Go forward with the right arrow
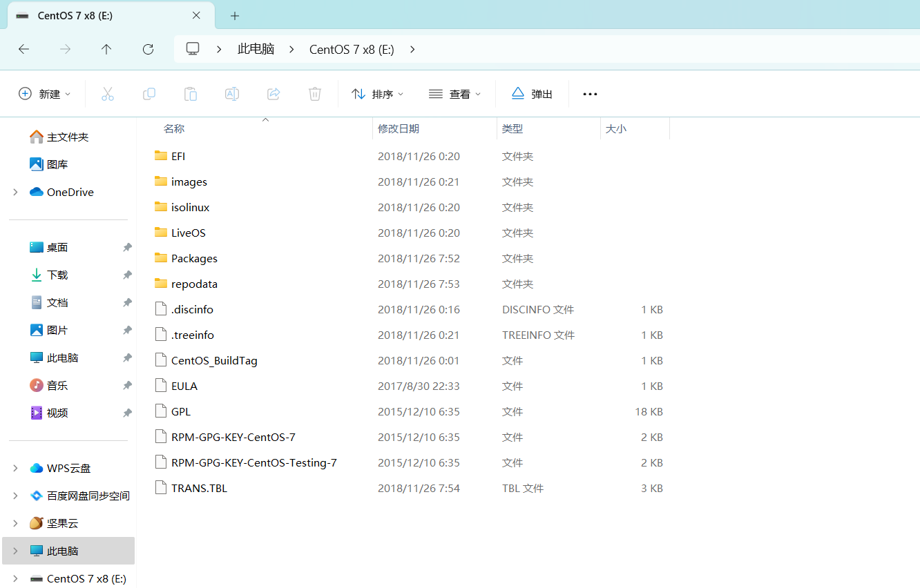Image resolution: width=920 pixels, height=588 pixels. coord(65,49)
